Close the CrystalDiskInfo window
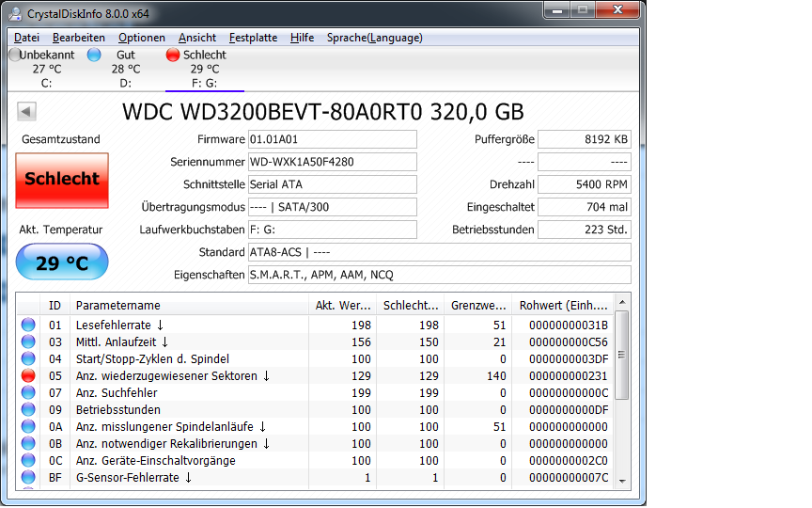 617,9
